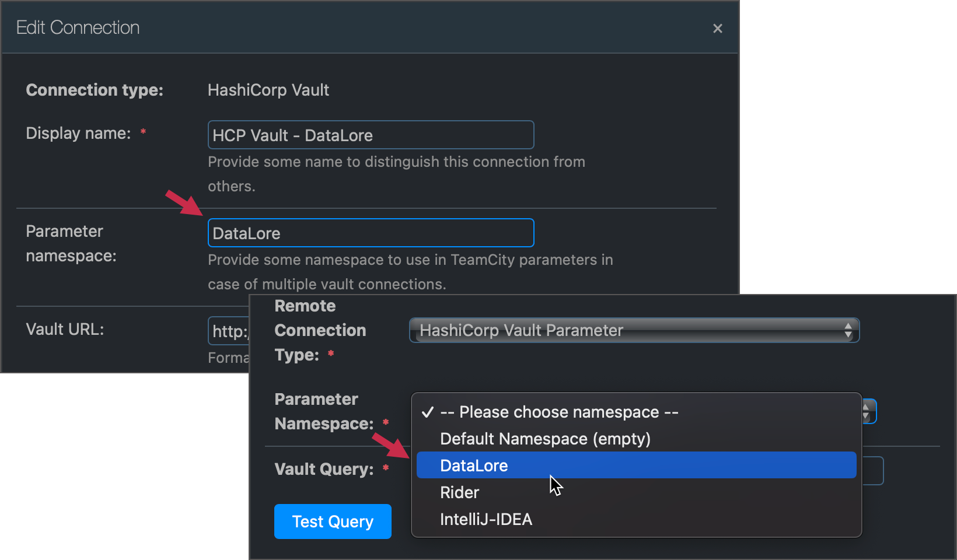957x560 pixels.
Task: Open the Remote Connection Type dropdown
Action: click(633, 331)
